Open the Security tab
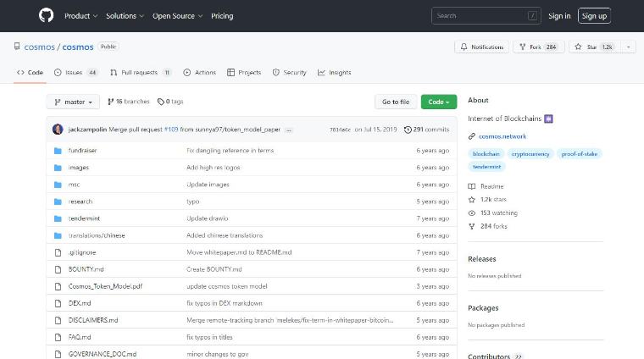The height and width of the screenshot is (359, 644). click(x=290, y=72)
